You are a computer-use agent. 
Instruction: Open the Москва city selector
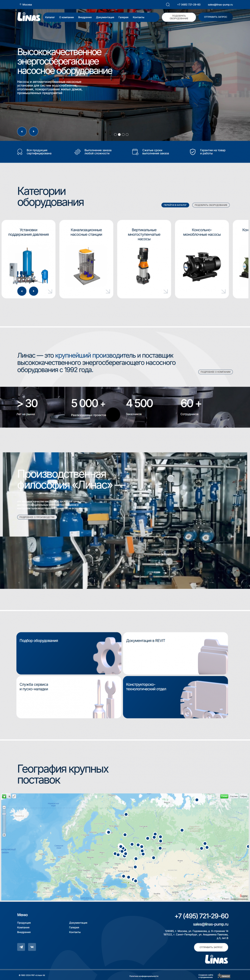point(26,4)
